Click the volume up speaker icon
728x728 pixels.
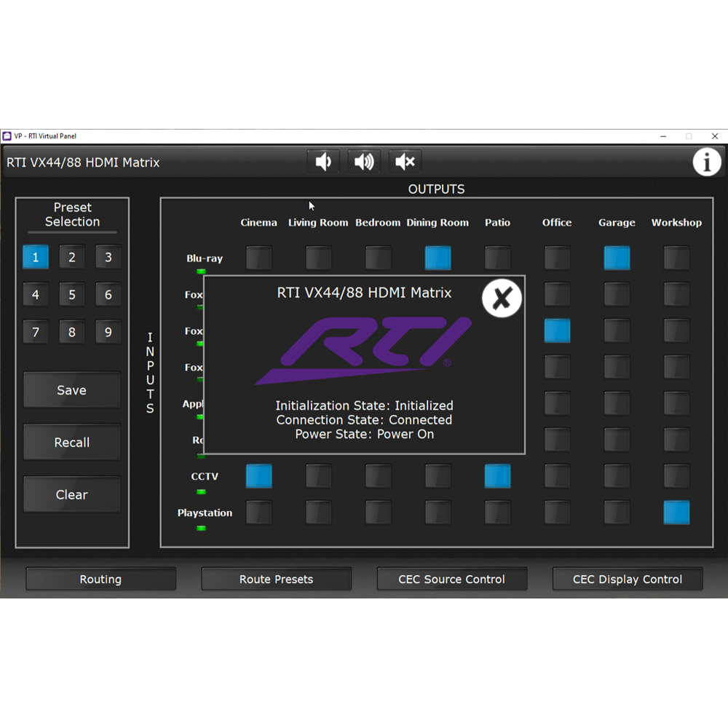(x=364, y=162)
